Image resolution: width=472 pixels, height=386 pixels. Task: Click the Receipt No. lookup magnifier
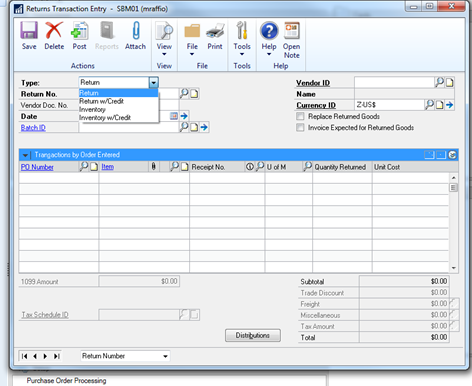pyautogui.click(x=260, y=167)
